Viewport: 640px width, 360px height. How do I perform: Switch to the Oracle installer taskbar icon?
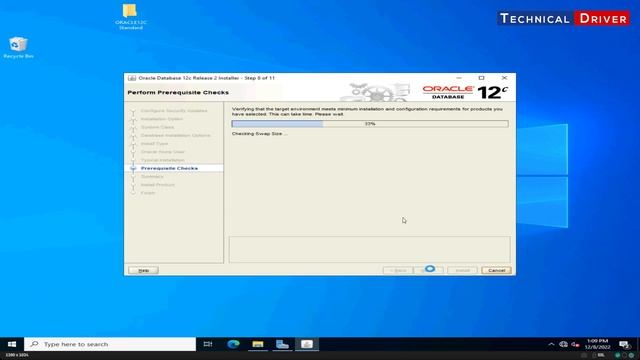coord(307,344)
